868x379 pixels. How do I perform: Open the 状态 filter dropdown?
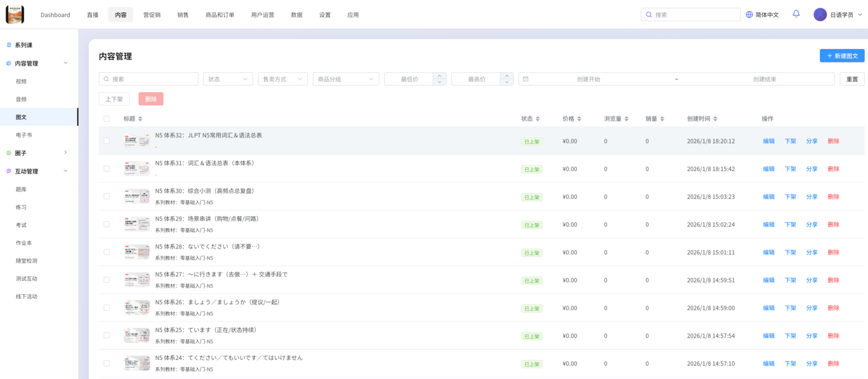(228, 79)
